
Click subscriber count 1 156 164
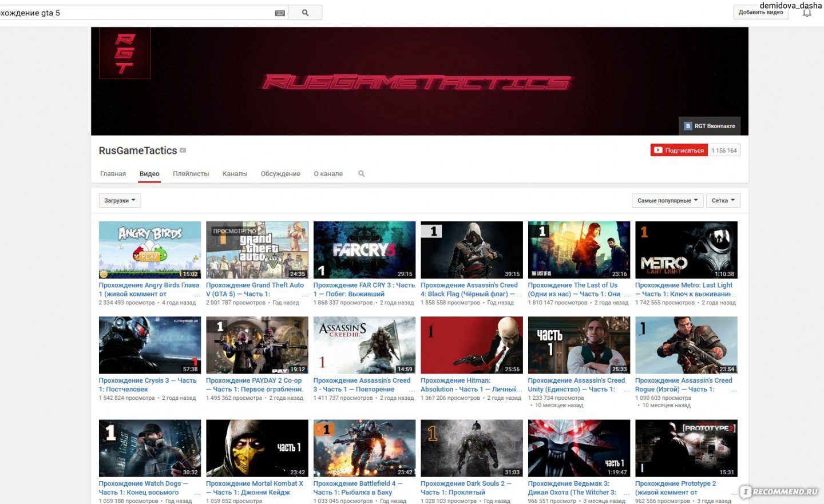(724, 150)
